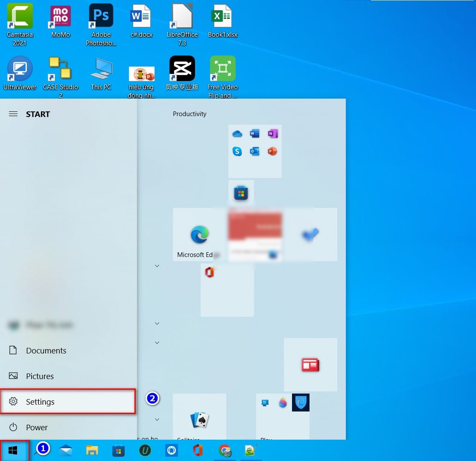Open the Office app on the taskbar
The width and height of the screenshot is (476, 461).
coord(198,450)
